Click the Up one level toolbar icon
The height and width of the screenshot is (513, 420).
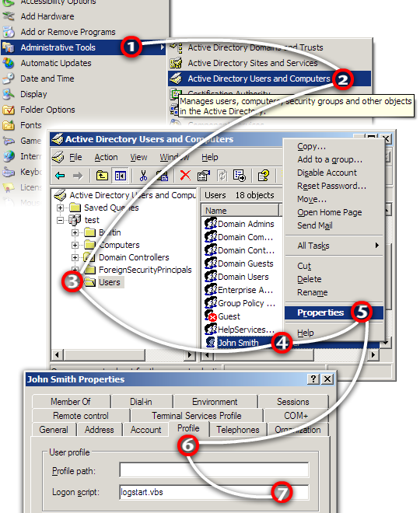(x=102, y=176)
